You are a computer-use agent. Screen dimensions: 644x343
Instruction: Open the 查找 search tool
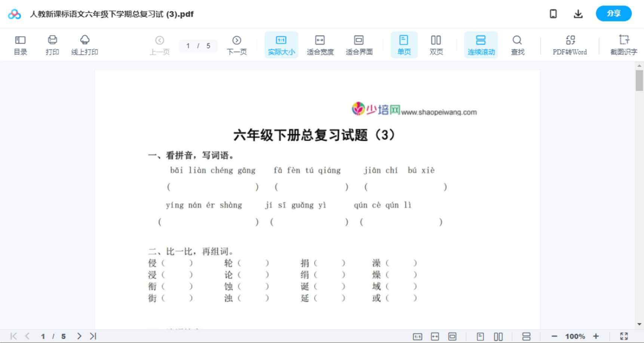click(x=518, y=45)
